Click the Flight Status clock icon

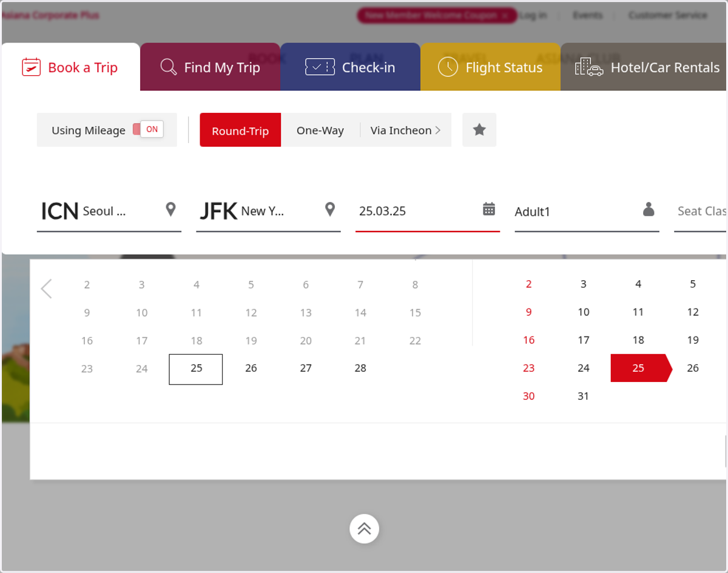448,67
